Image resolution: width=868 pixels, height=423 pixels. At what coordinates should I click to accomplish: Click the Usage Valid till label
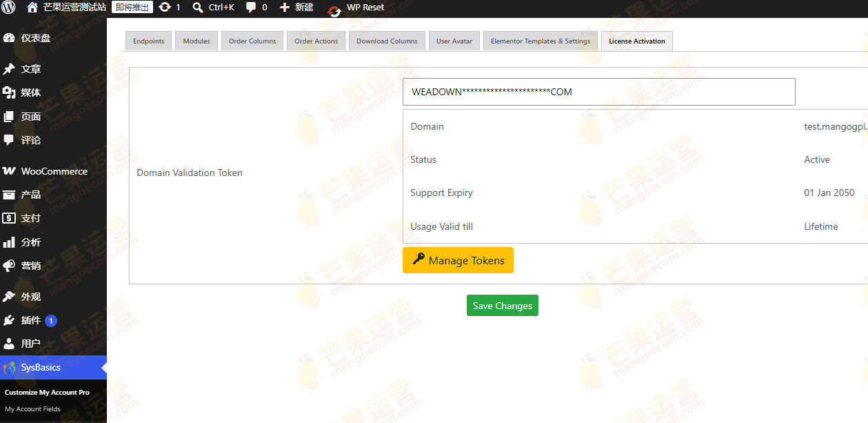pyautogui.click(x=442, y=226)
